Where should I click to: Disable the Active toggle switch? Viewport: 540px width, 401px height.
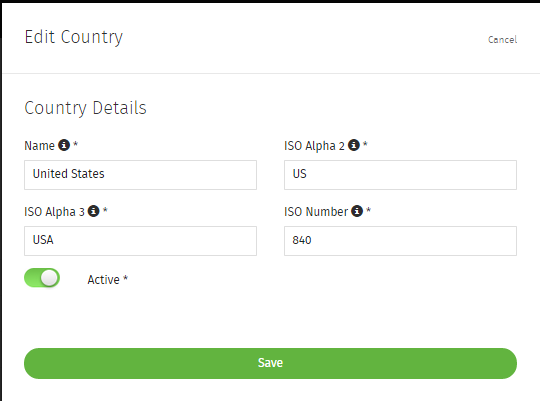(x=42, y=278)
